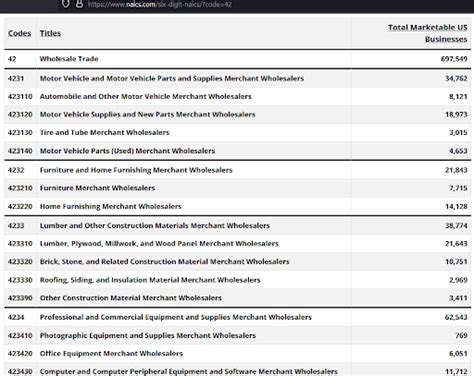The height and width of the screenshot is (376, 474).
Task: Click the 6,051 businesses value
Action: pos(458,354)
